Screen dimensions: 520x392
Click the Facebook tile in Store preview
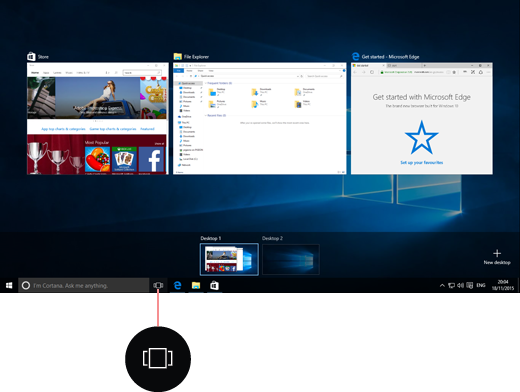tap(152, 160)
